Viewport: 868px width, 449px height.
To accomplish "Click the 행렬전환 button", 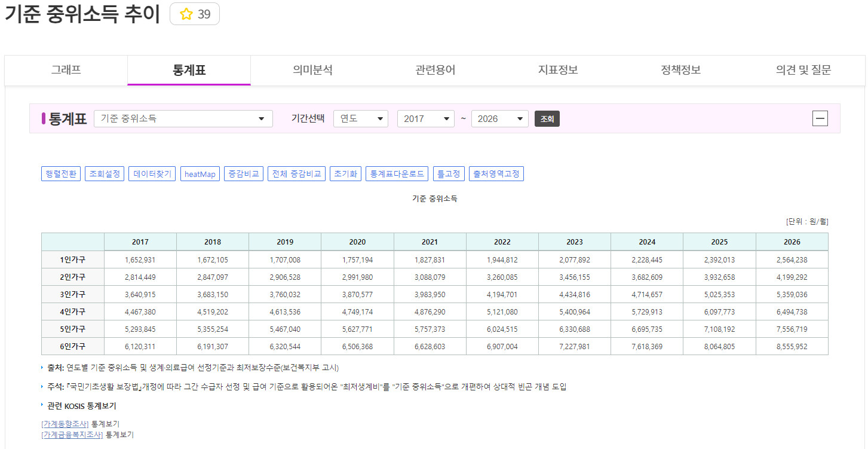I will [x=60, y=174].
